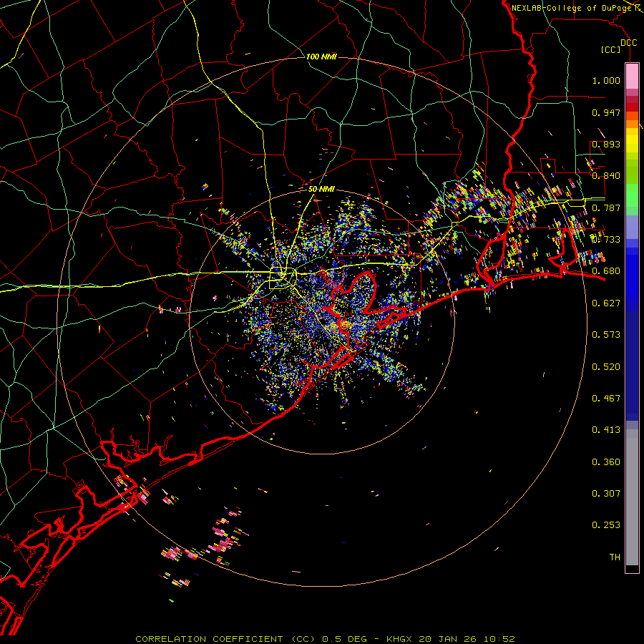
Task: Click the 0.947 scale value
Action: (x=606, y=112)
